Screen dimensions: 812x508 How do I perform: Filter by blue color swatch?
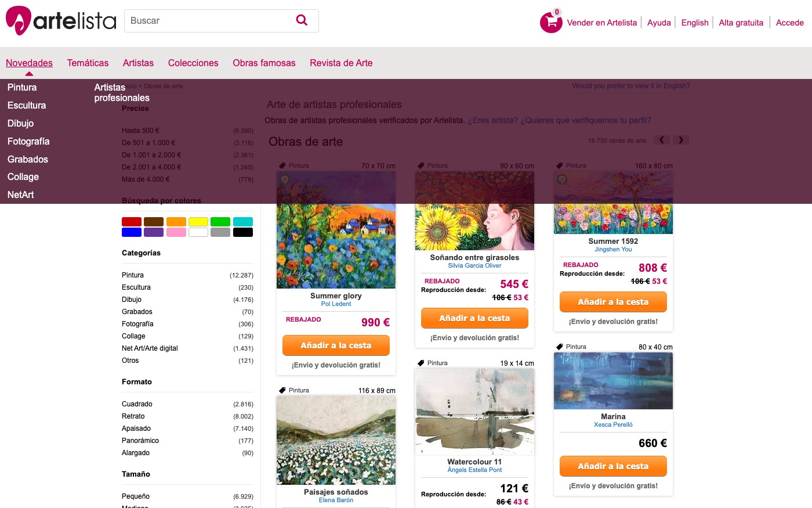[132, 232]
